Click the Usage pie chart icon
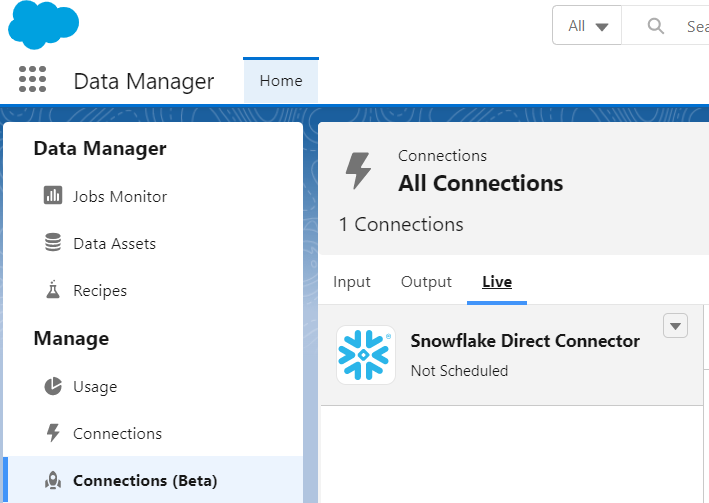This screenshot has width=709, height=503. point(53,386)
